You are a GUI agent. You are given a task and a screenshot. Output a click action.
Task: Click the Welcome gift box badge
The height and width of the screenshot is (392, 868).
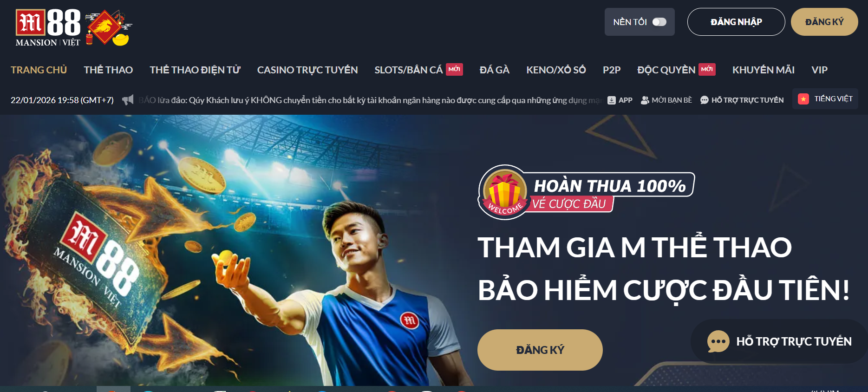point(505,192)
